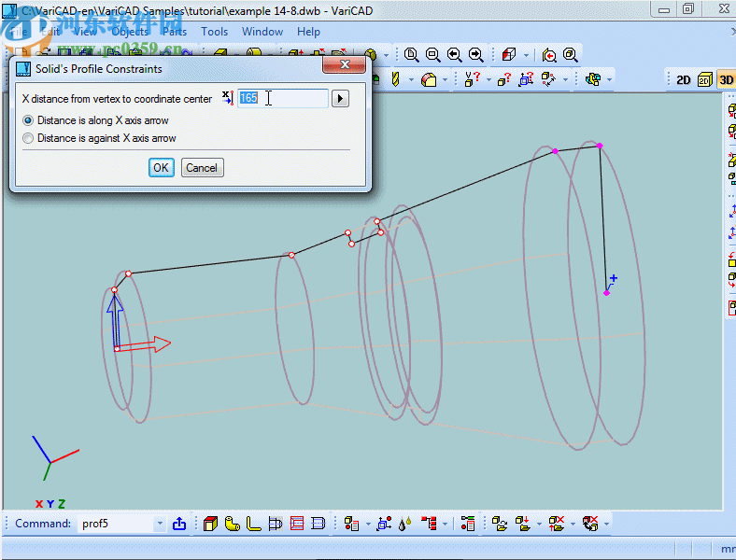Screen dimensions: 736x560
Task: Open the Help menu
Action: tap(308, 32)
